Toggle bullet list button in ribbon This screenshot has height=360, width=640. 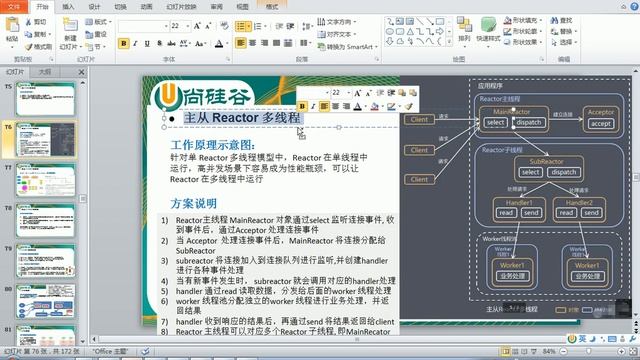pos(240,27)
